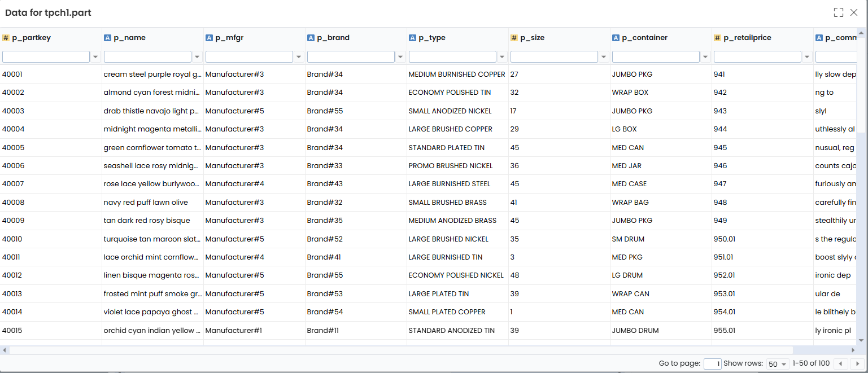The width and height of the screenshot is (868, 373).
Task: Click the text type icon beside p_brand
Action: pyautogui.click(x=311, y=38)
